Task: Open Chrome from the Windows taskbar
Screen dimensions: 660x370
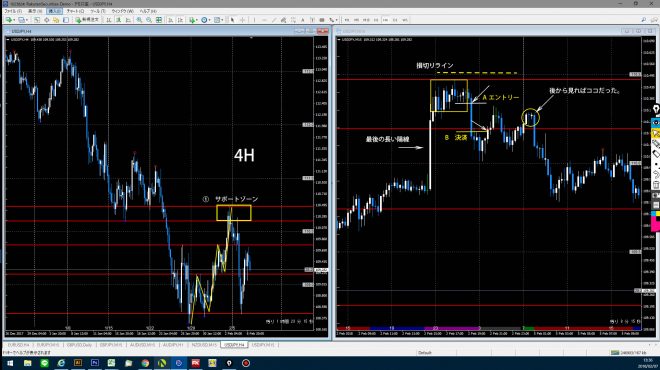Action: coord(145,363)
